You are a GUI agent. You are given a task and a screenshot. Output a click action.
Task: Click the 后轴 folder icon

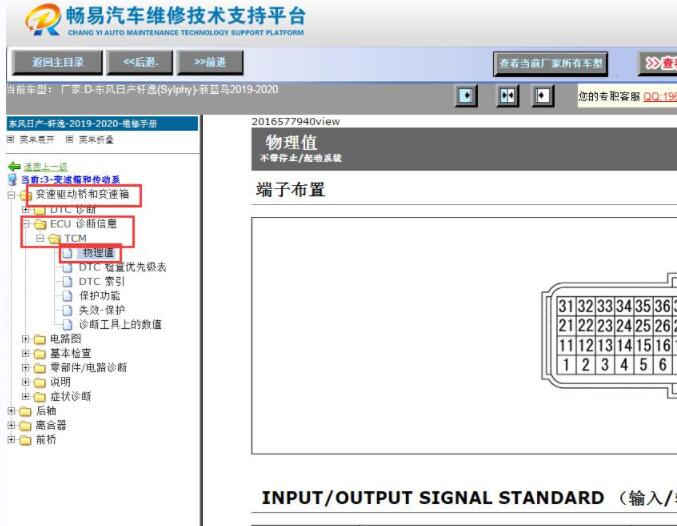25,411
